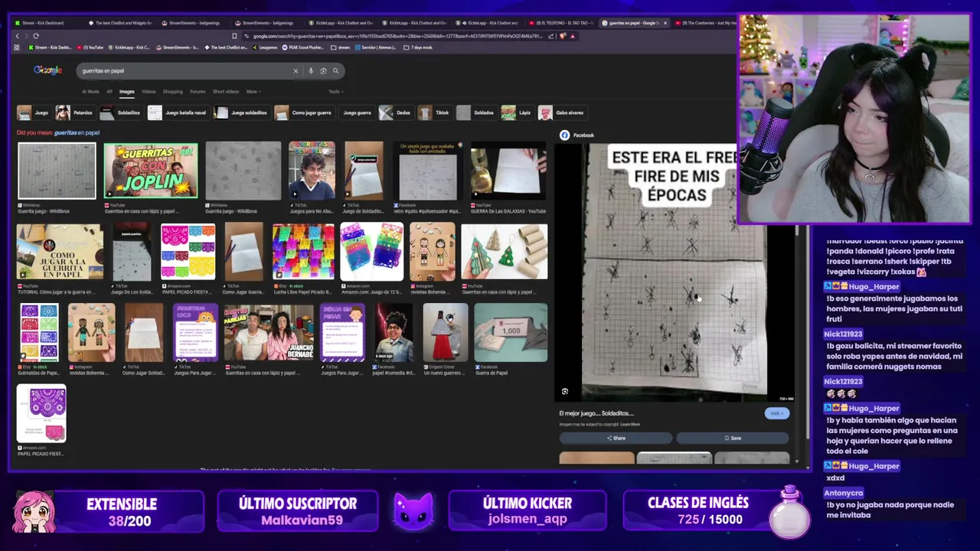The width and height of the screenshot is (980, 551).
Task: Open Google Lens image search icon
Action: pos(323,71)
